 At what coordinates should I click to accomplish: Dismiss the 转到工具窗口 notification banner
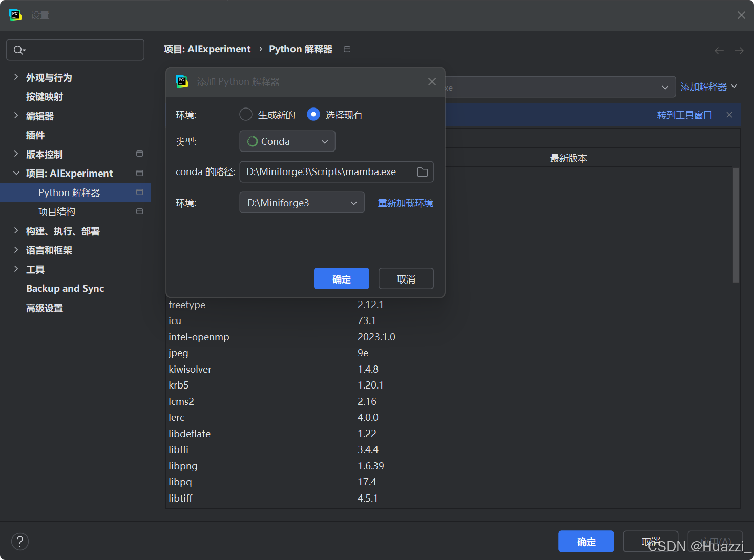729,115
